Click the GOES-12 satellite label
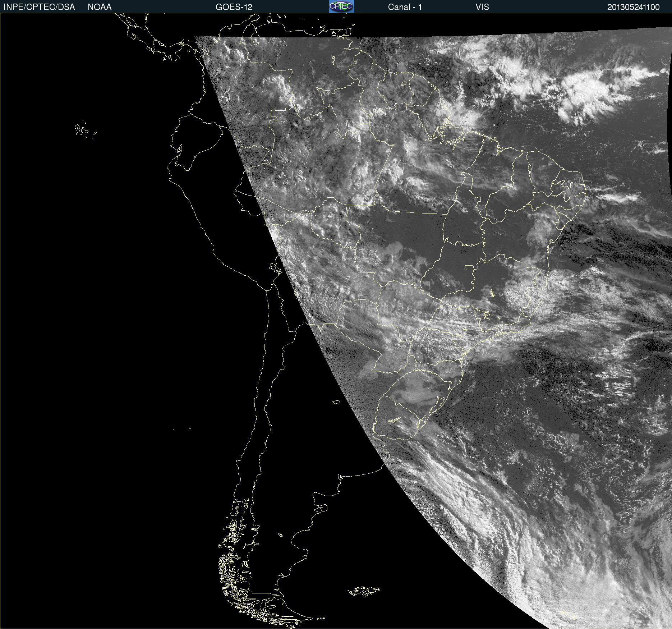 coord(234,7)
